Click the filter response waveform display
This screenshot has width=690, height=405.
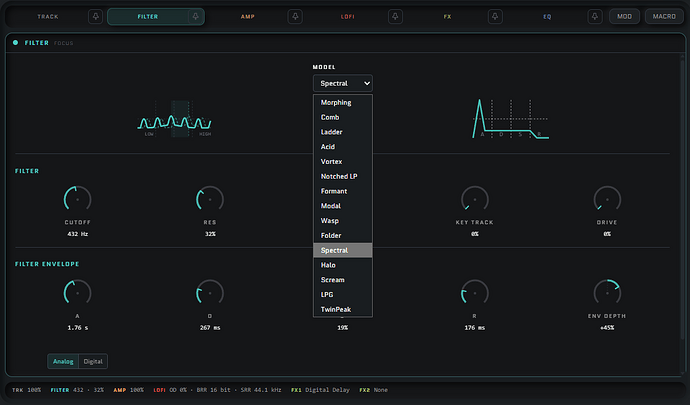[x=175, y=119]
